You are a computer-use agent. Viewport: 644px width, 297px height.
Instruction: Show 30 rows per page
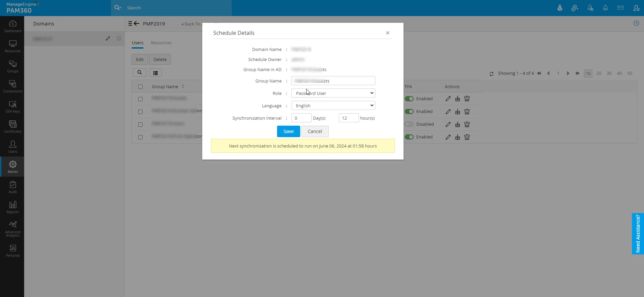(609, 73)
